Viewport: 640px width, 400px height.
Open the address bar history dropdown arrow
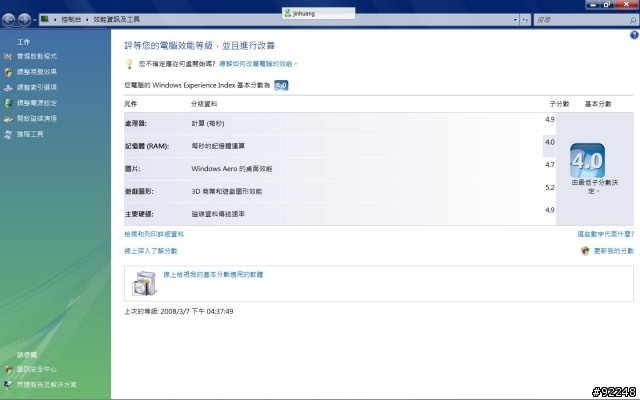[515, 19]
